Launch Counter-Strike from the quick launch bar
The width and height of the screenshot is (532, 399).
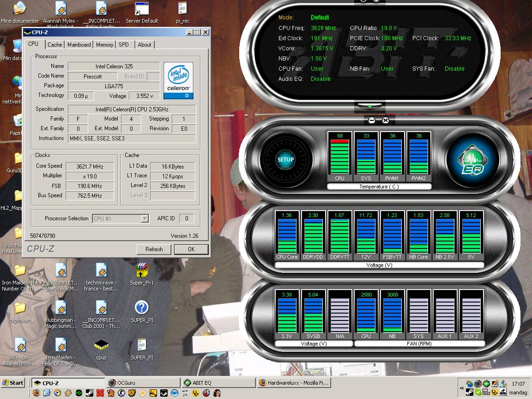point(121,393)
